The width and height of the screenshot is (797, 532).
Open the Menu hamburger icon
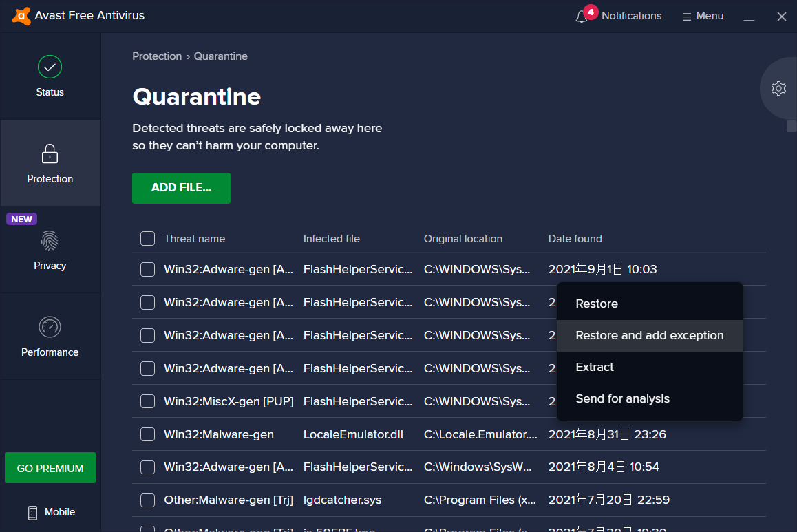click(x=686, y=17)
